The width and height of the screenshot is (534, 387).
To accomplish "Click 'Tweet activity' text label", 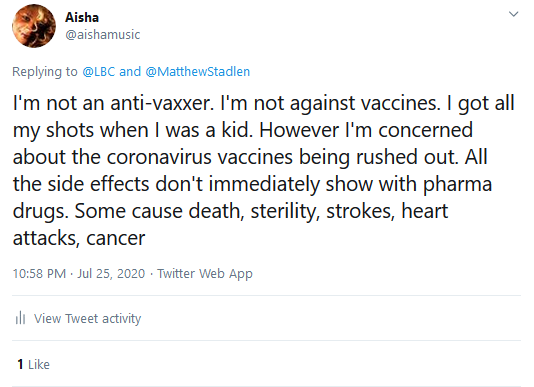I will [103, 319].
